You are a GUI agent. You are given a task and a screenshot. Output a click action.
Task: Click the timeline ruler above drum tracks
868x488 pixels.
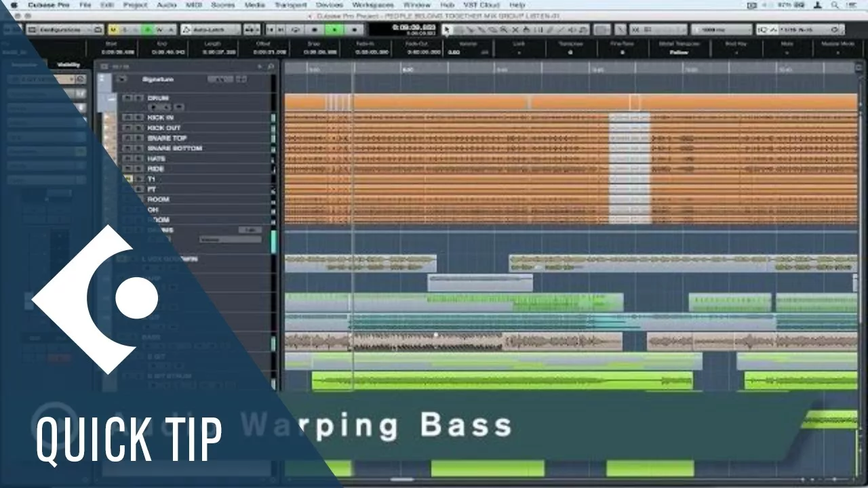click(x=570, y=67)
